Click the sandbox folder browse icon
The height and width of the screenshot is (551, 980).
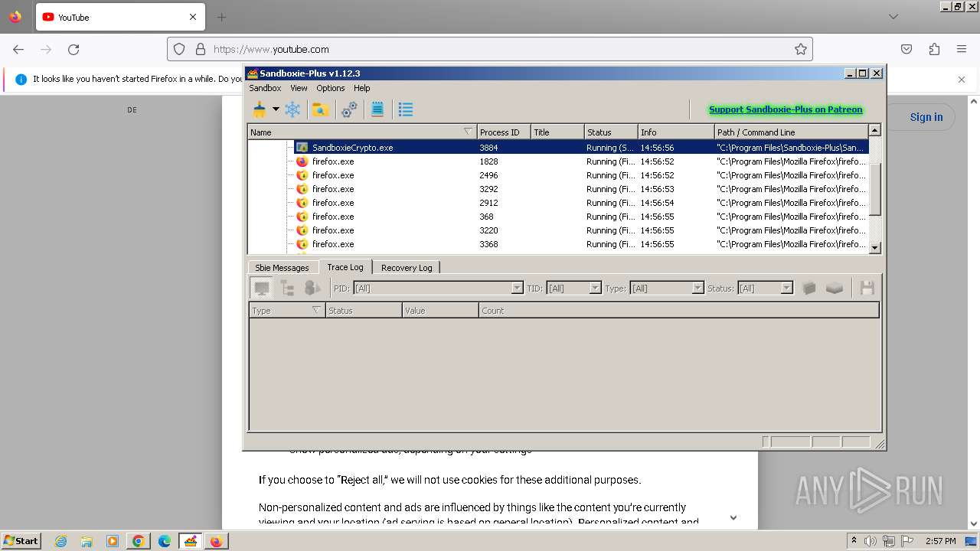(320, 109)
